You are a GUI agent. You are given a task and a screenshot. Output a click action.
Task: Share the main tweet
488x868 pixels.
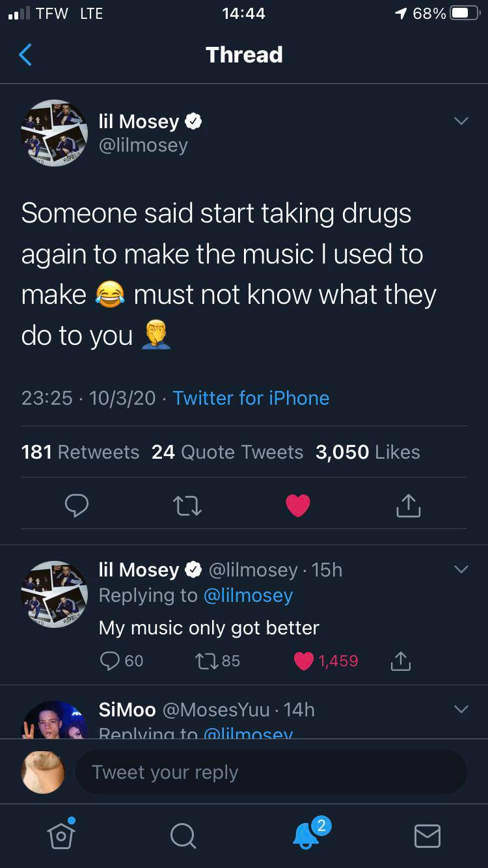click(408, 506)
